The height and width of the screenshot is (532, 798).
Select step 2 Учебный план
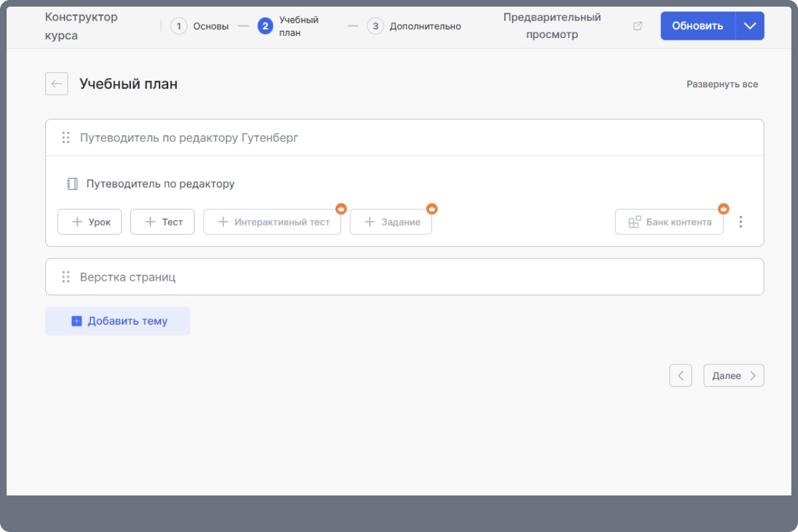coord(288,26)
